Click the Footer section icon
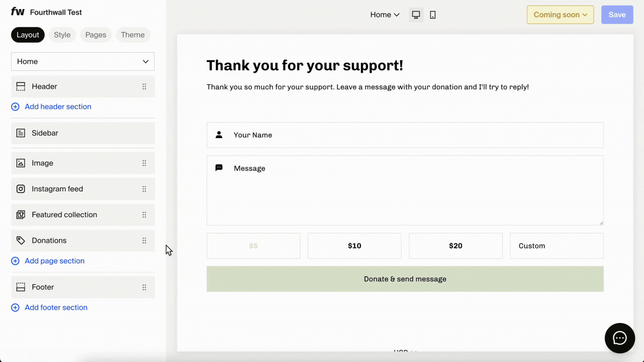The width and height of the screenshot is (644, 362). (x=21, y=287)
